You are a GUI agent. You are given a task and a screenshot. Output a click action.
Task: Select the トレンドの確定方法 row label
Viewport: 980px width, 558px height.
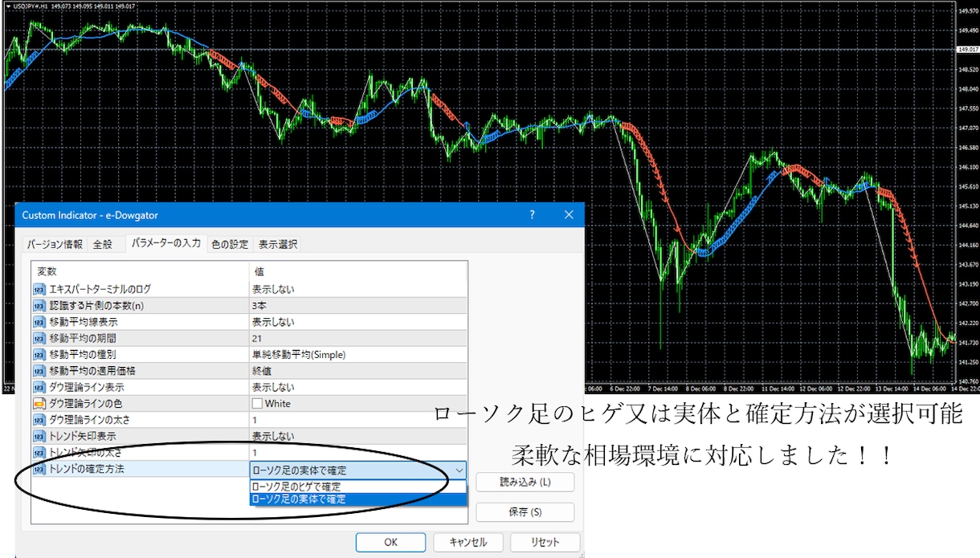87,469
